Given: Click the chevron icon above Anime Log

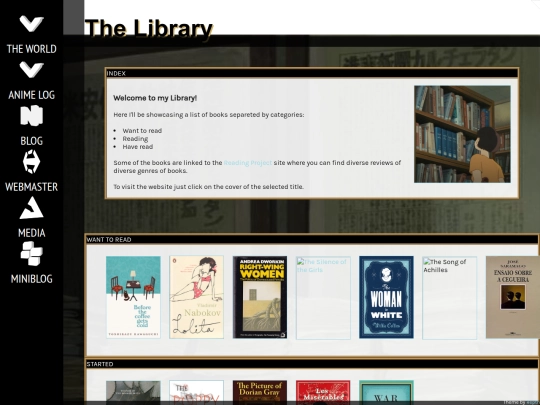Looking at the screenshot, I should tap(31, 70).
